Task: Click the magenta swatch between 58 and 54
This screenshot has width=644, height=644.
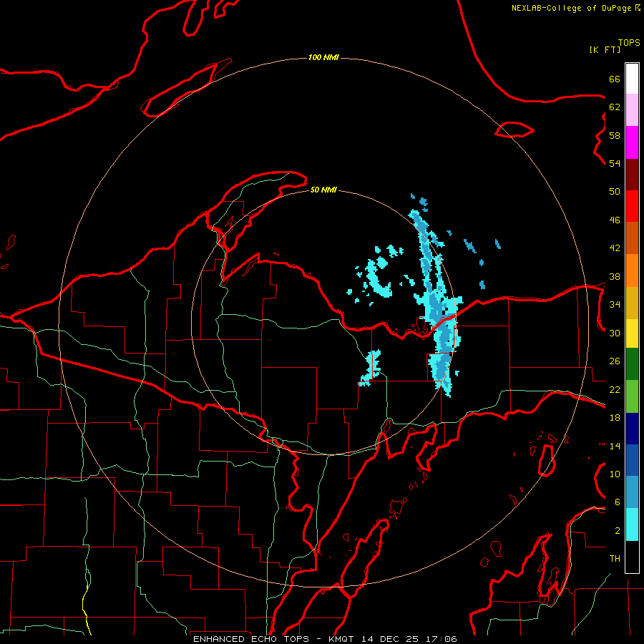Action: coord(632,142)
